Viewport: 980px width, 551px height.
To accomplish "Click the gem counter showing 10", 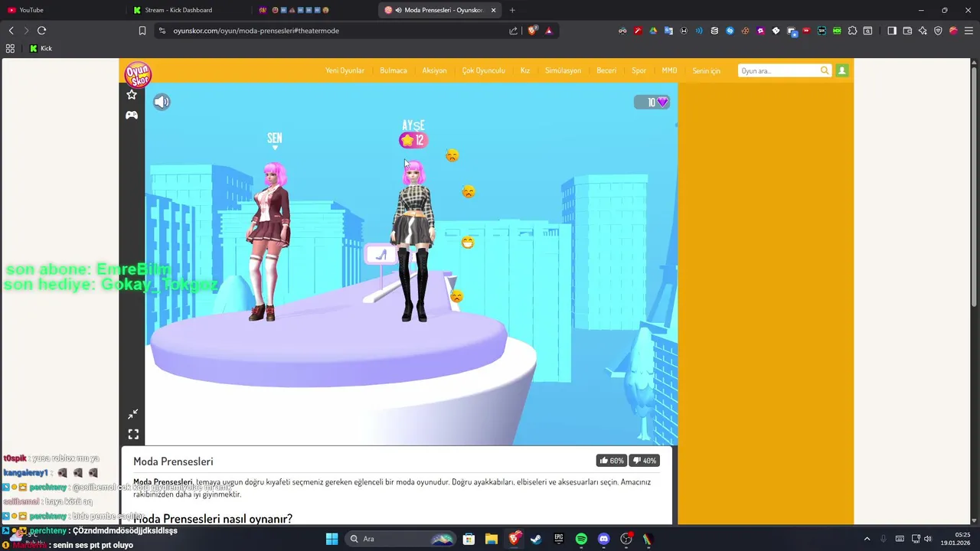I will tap(652, 103).
